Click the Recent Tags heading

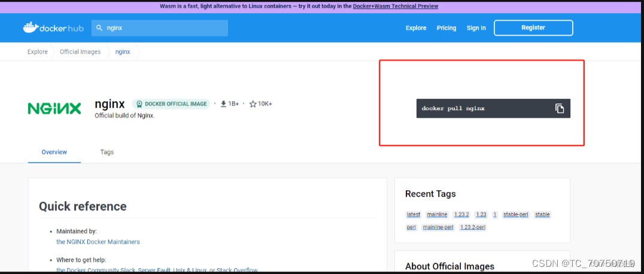pos(430,194)
